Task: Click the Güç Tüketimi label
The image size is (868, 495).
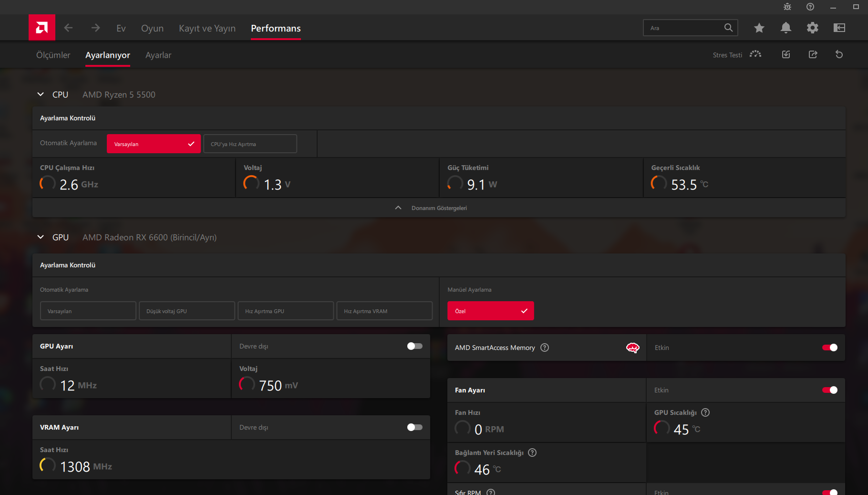Action: tap(468, 168)
